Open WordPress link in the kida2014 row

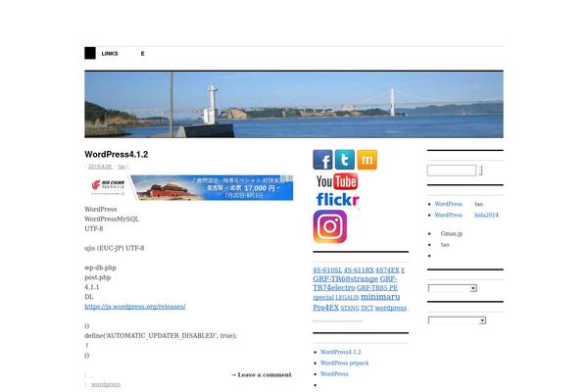pyautogui.click(x=449, y=215)
